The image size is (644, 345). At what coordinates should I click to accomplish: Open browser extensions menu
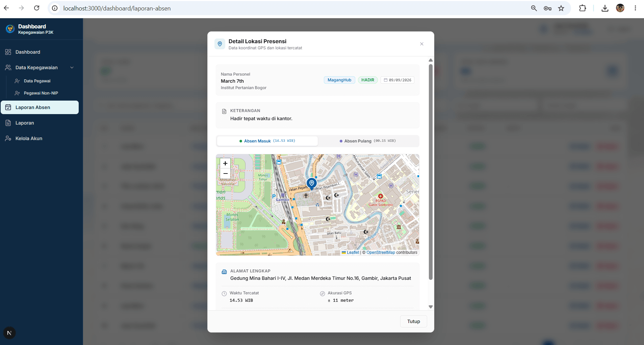(583, 8)
